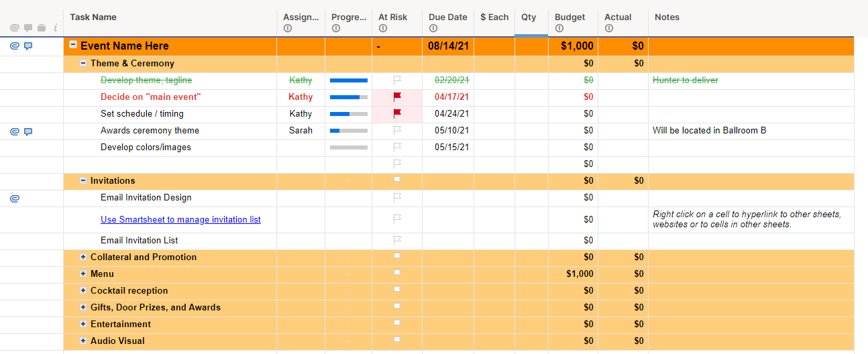
Task: Open comments on Event Name Here row
Action: pos(28,46)
